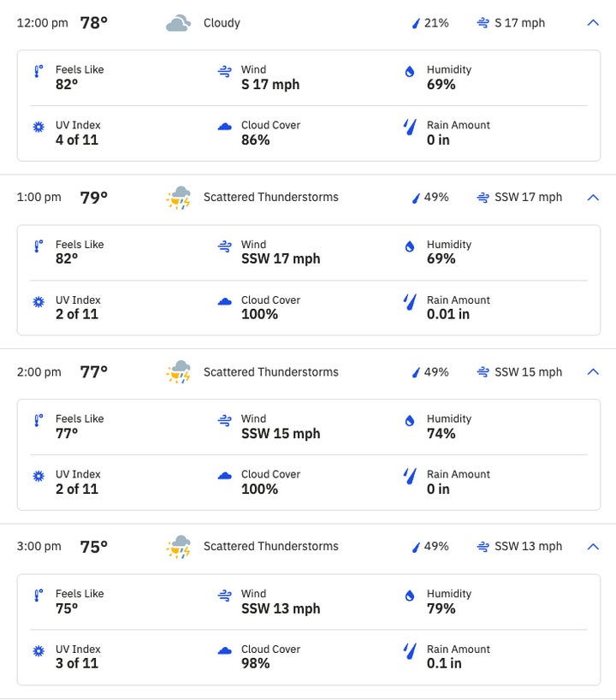Click the 0.1 in Rain Amount value
Screen dimensions: 616x700
pyautogui.click(x=444, y=663)
